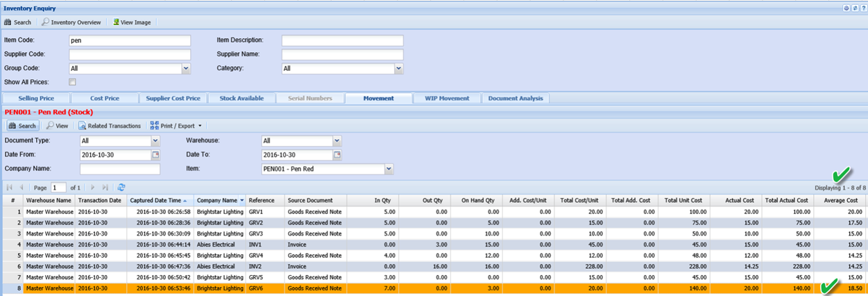Viewport: 868px width, 296px height.
Task: Click Search button in Movement toolbar
Action: coord(22,126)
